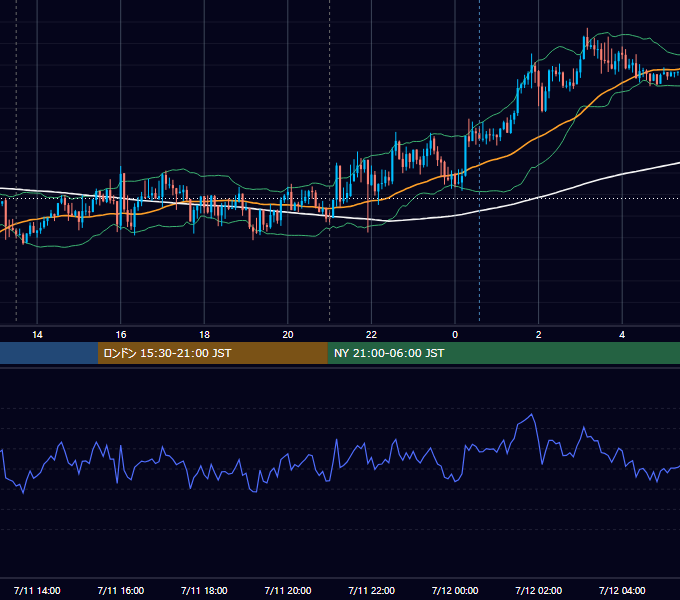Image resolution: width=680 pixels, height=600 pixels.
Task: Select the NY 21:00-06:00 JST session bar
Action: [503, 353]
